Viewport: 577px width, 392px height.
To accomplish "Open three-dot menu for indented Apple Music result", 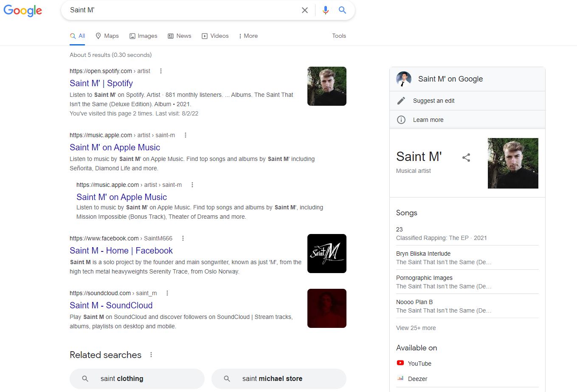I will coord(192,185).
